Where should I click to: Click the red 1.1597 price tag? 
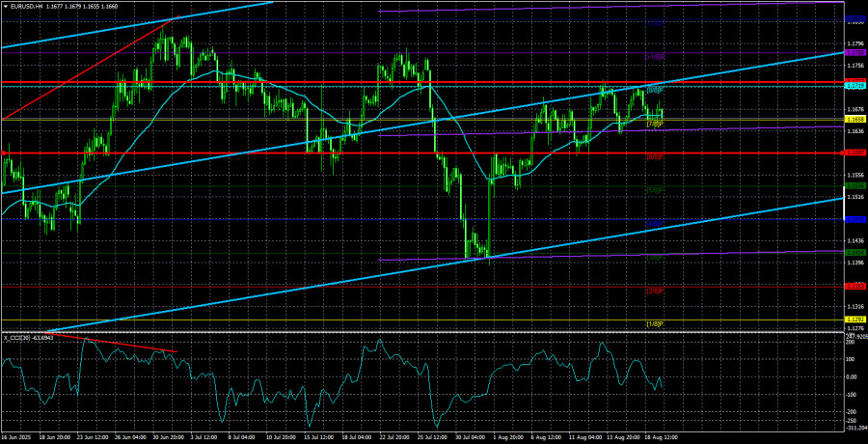(x=855, y=153)
